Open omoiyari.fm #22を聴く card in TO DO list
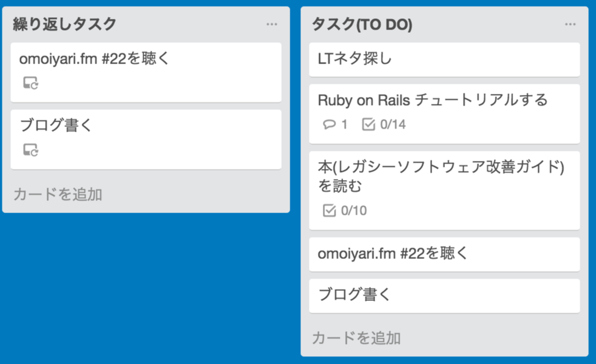Viewport: 596px width, 364px height. 444,254
